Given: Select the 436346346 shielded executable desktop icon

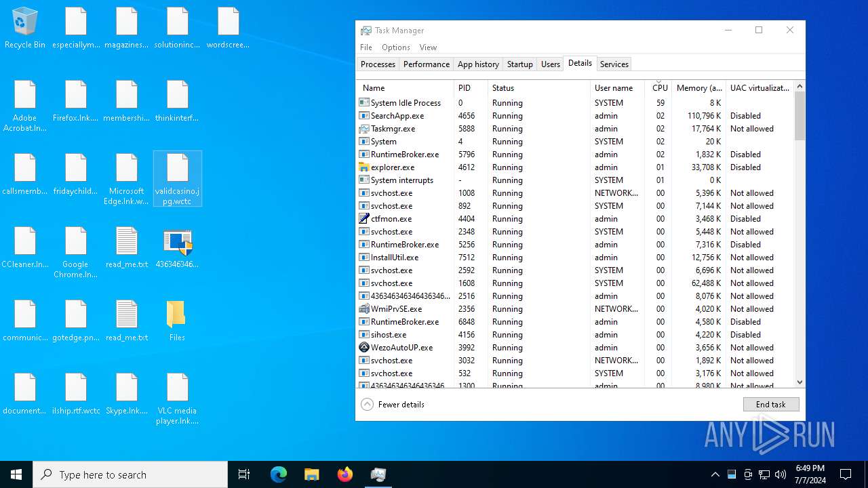Looking at the screenshot, I should coord(177,247).
